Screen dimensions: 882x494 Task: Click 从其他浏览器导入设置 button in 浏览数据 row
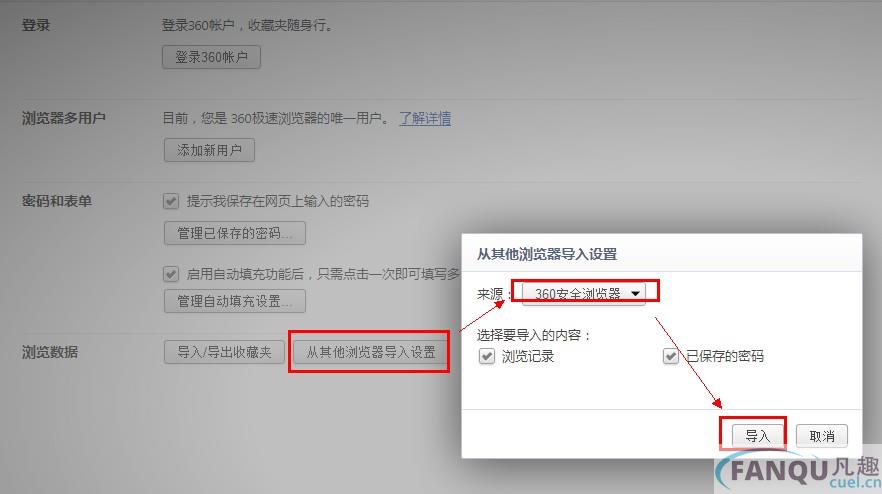[370, 352]
